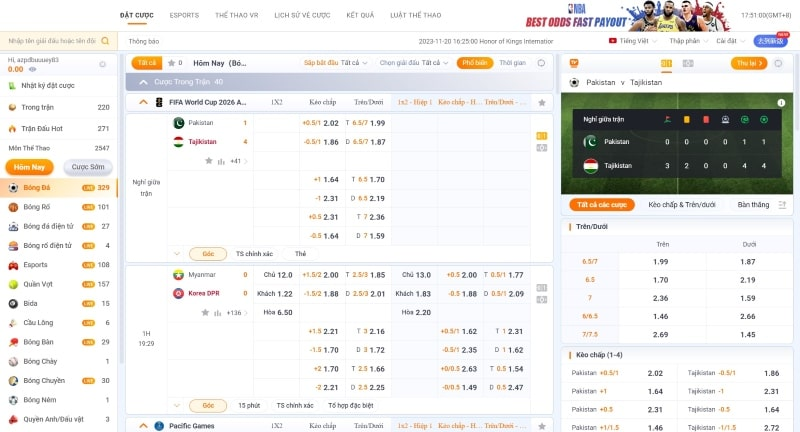Open Sắp bắt đầu Tất cả dropdown
Screen dimensions: 800x432
[335, 63]
